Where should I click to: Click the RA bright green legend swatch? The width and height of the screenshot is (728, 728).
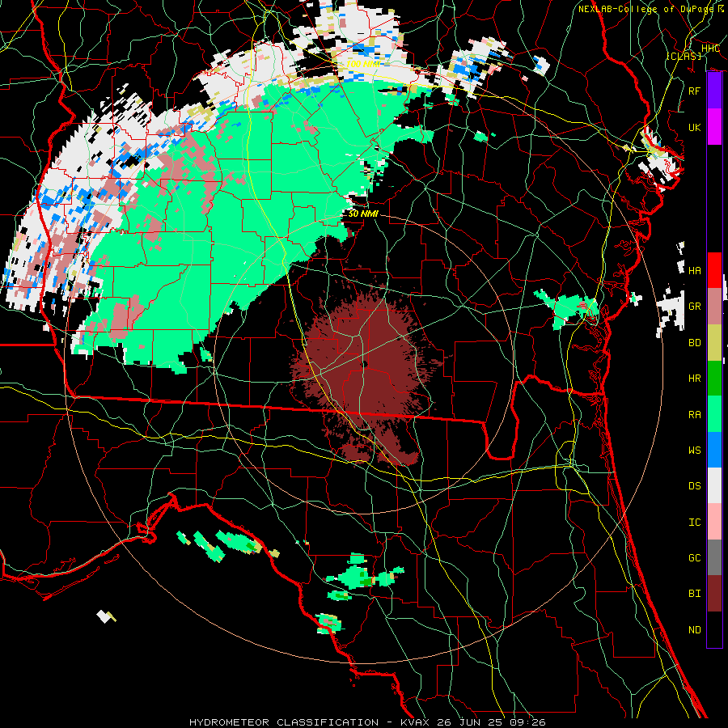714,414
